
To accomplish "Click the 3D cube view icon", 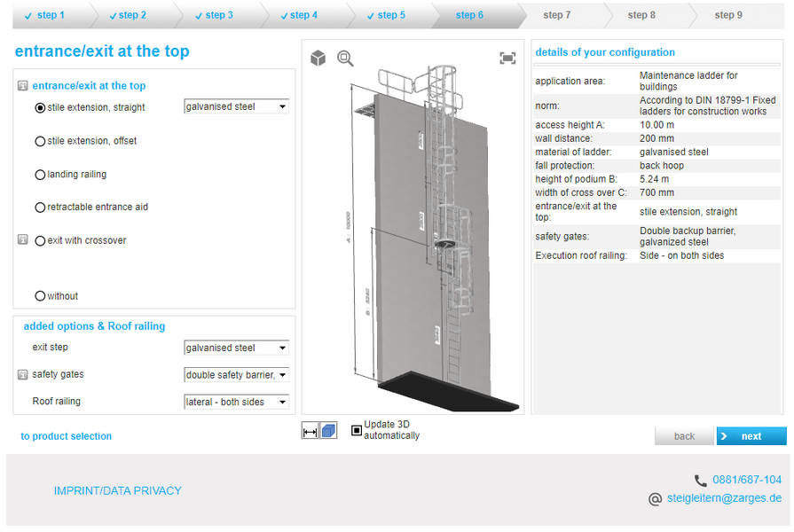I will (x=318, y=59).
